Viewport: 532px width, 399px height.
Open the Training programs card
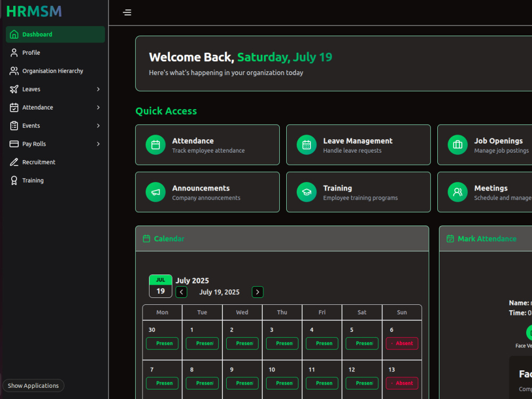tap(358, 192)
